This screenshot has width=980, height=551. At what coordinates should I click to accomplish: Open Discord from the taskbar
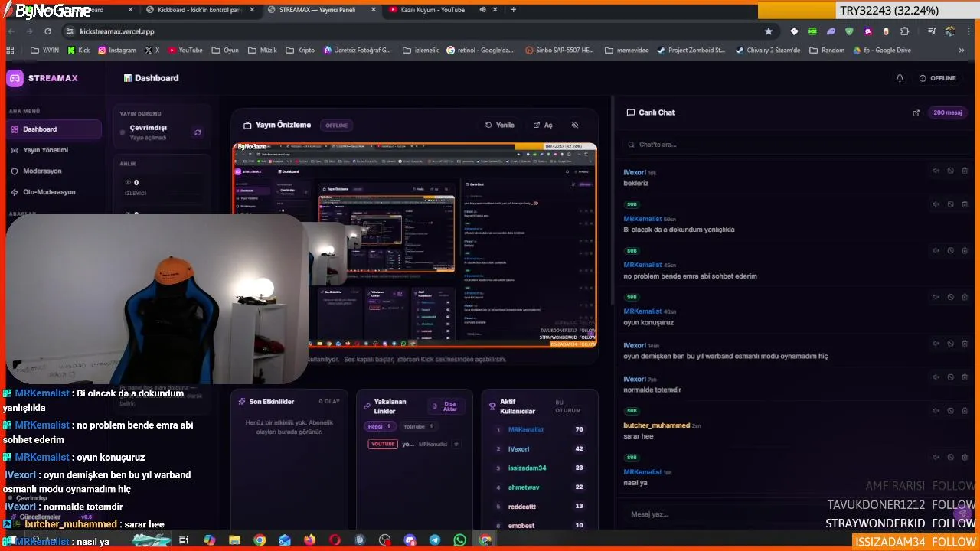pyautogui.click(x=410, y=540)
